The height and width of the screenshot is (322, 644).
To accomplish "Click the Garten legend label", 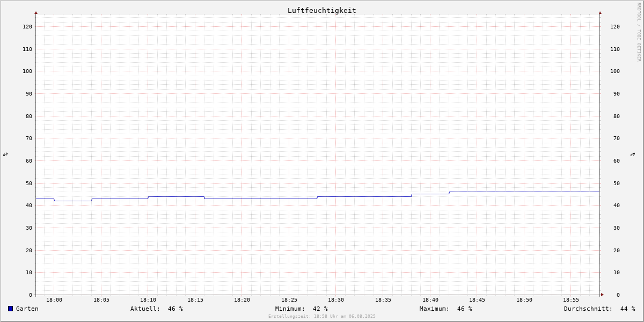I will coord(27,309).
